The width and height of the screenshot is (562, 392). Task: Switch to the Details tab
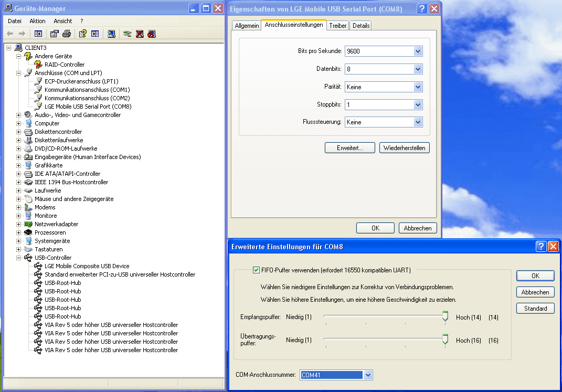361,25
